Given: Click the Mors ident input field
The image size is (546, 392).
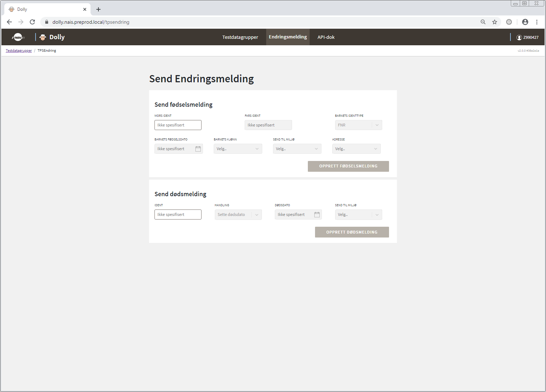Looking at the screenshot, I should coord(177,125).
